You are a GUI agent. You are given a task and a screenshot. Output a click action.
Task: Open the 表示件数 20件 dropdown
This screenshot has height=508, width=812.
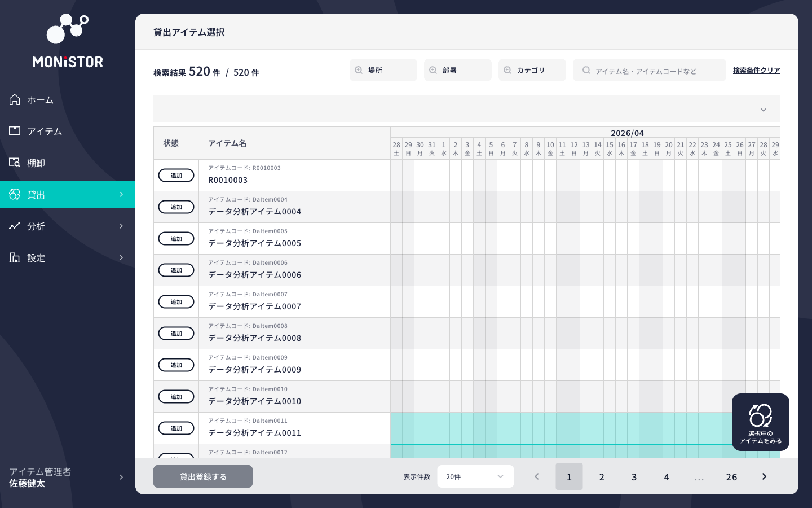(x=475, y=477)
